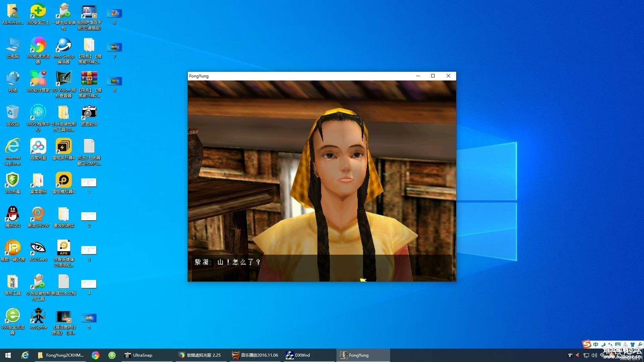Open Sogou skin shirt icon
The width and height of the screenshot is (644, 362).
tap(632, 345)
